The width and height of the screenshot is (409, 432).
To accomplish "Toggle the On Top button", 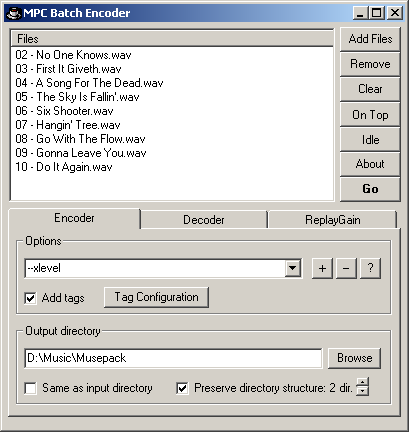I will pyautogui.click(x=370, y=115).
